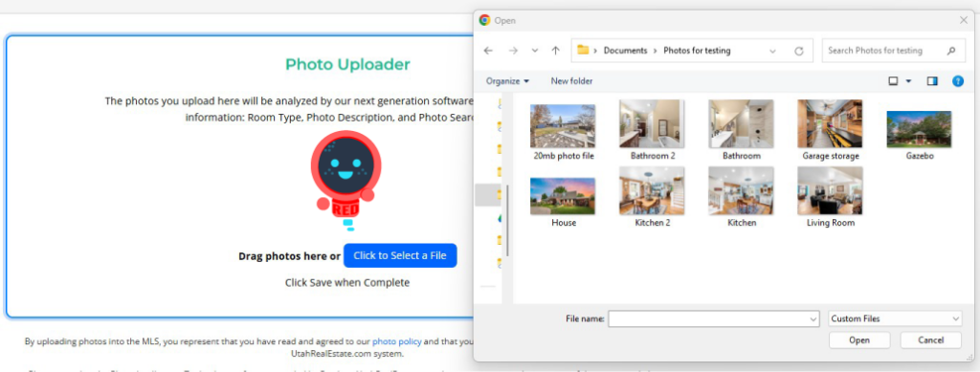This screenshot has height=372, width=980.
Task: Expand the recent locations dropdown arrow
Action: tap(535, 51)
